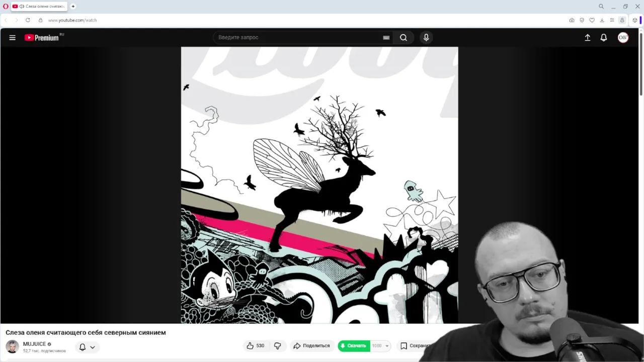
Task: Reload the current page
Action: (x=28, y=20)
